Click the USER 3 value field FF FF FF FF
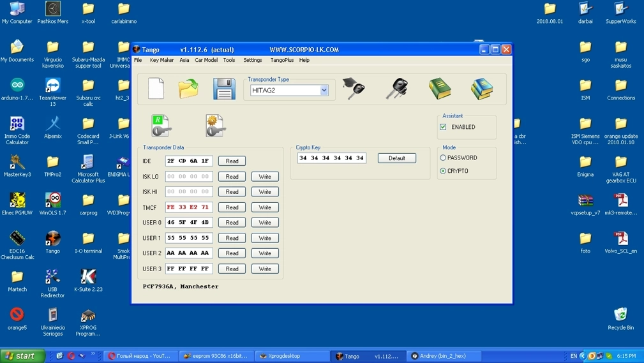Viewport: 644px width, 363px height. (x=189, y=269)
